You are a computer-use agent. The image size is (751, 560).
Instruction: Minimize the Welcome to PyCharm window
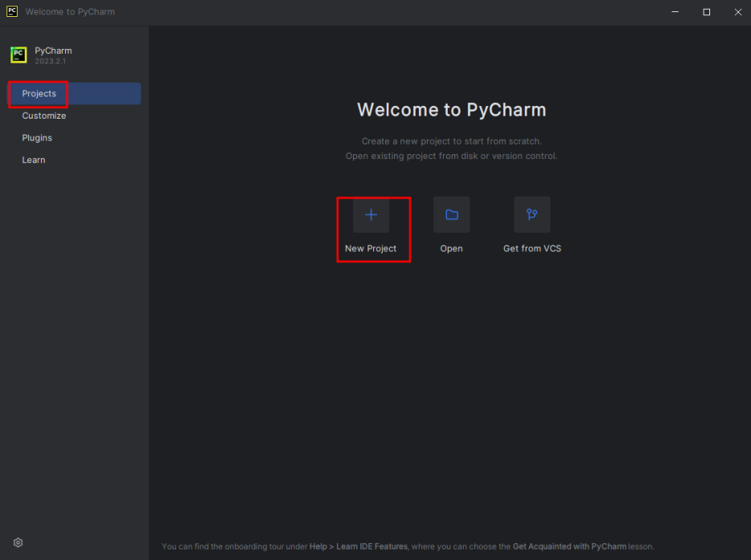click(675, 11)
